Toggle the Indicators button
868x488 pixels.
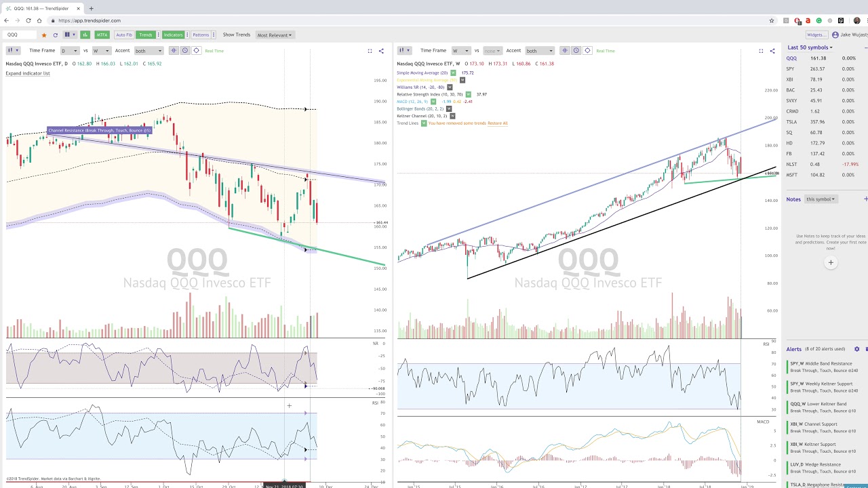[x=173, y=35]
